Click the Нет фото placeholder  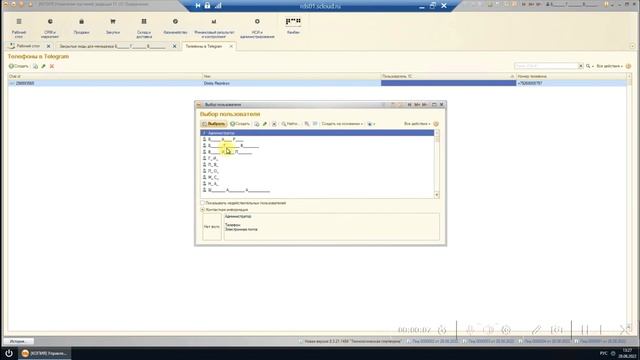(212, 227)
